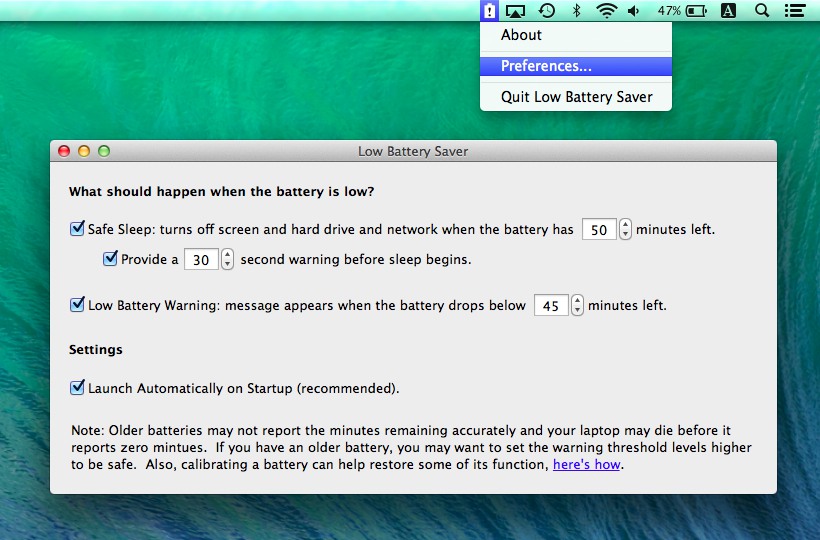Select About from the dropdown menu
The image size is (820, 540).
(x=576, y=35)
